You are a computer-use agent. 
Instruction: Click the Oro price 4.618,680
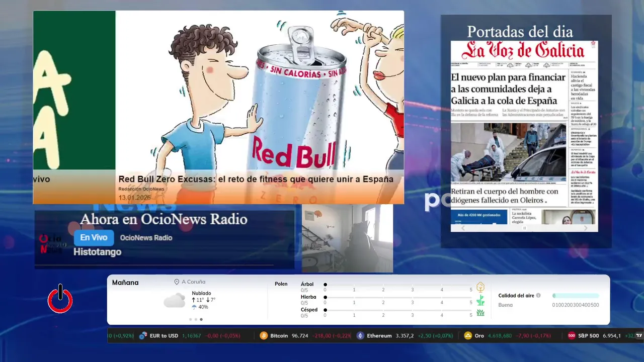500,335
